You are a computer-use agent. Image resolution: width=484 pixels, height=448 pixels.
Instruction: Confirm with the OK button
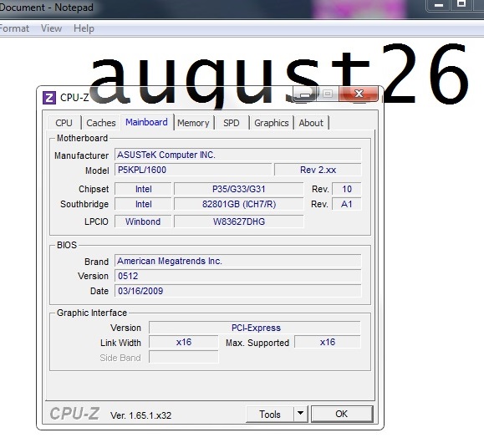(x=342, y=414)
